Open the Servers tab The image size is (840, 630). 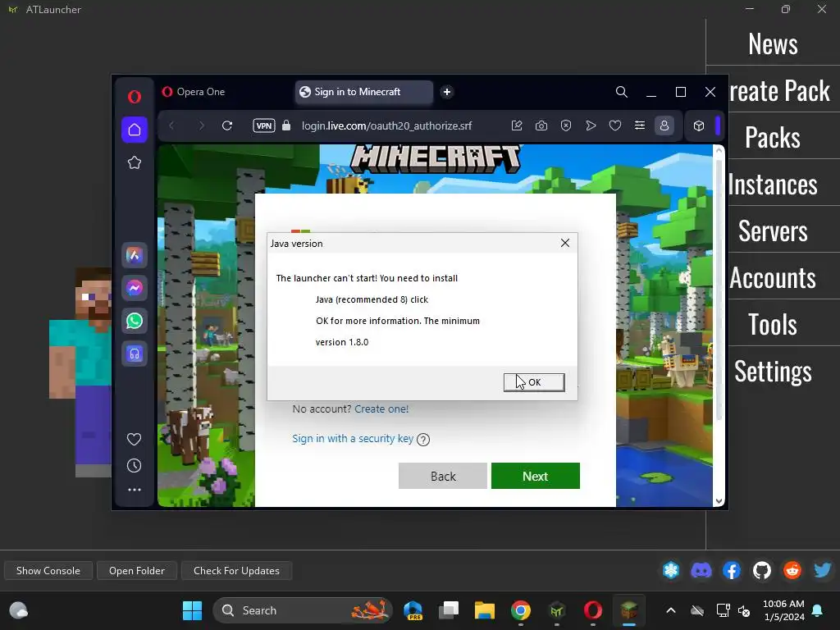click(773, 231)
